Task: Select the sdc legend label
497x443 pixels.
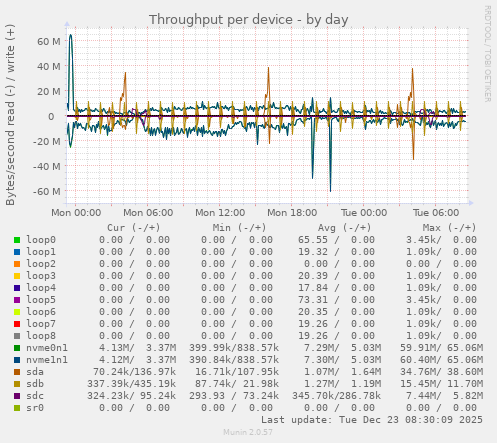Action: pos(35,396)
